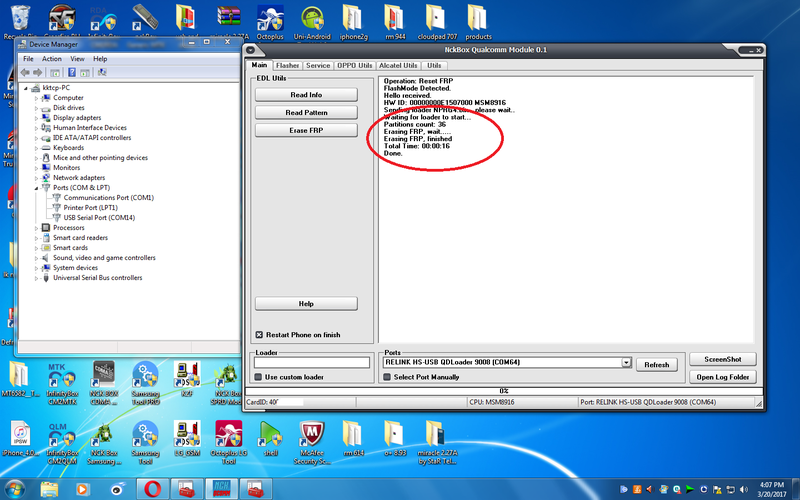
Task: Enable Use custom loader checkbox
Action: tap(259, 377)
